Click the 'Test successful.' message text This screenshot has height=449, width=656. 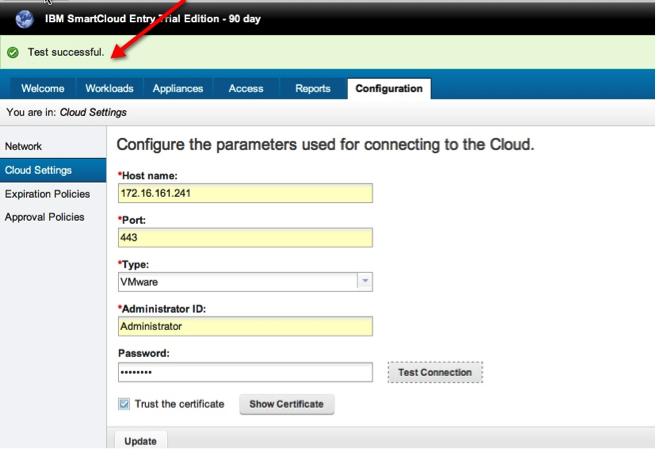click(x=66, y=52)
